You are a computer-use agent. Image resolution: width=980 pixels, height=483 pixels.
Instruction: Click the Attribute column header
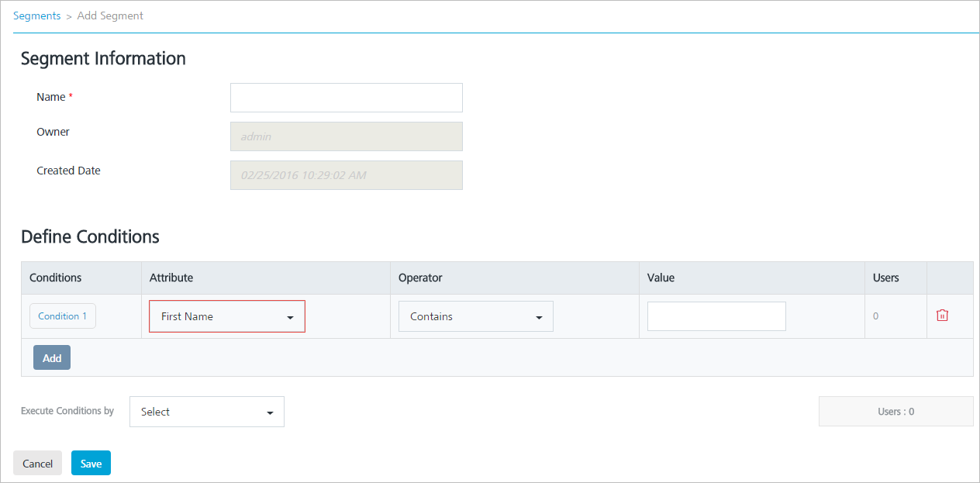tap(171, 278)
